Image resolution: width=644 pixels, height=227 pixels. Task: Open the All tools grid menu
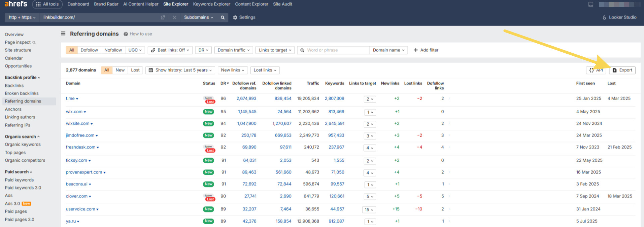coord(47,4)
